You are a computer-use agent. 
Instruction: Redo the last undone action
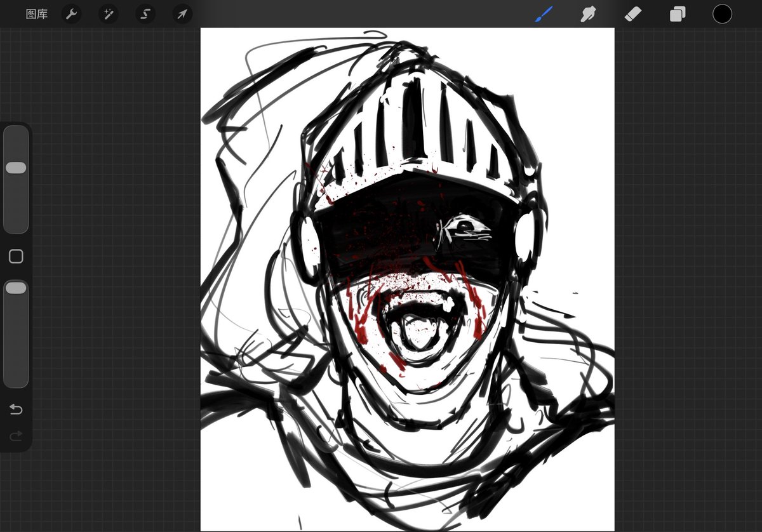(16, 436)
